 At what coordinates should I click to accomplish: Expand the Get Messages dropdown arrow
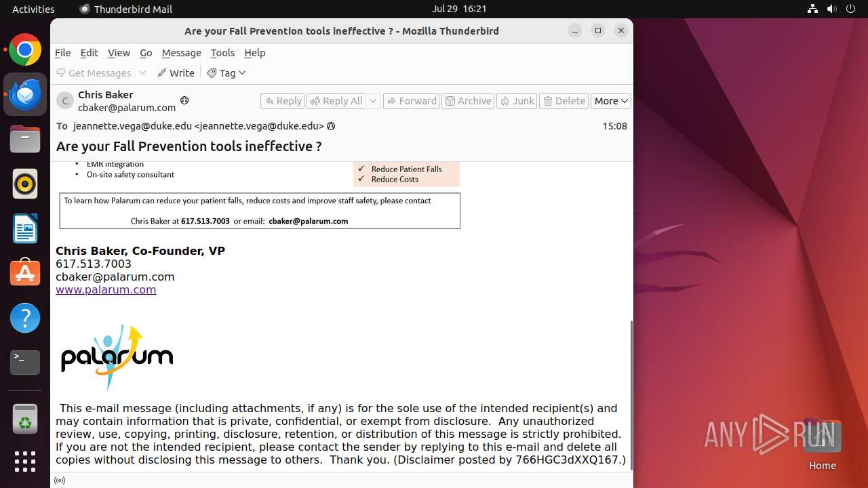(x=142, y=73)
